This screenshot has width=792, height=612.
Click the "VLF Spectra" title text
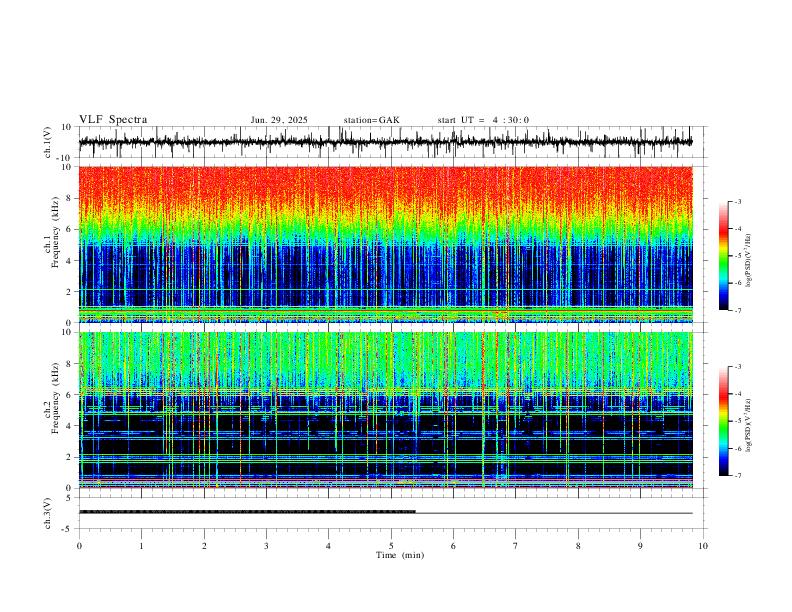[x=113, y=120]
